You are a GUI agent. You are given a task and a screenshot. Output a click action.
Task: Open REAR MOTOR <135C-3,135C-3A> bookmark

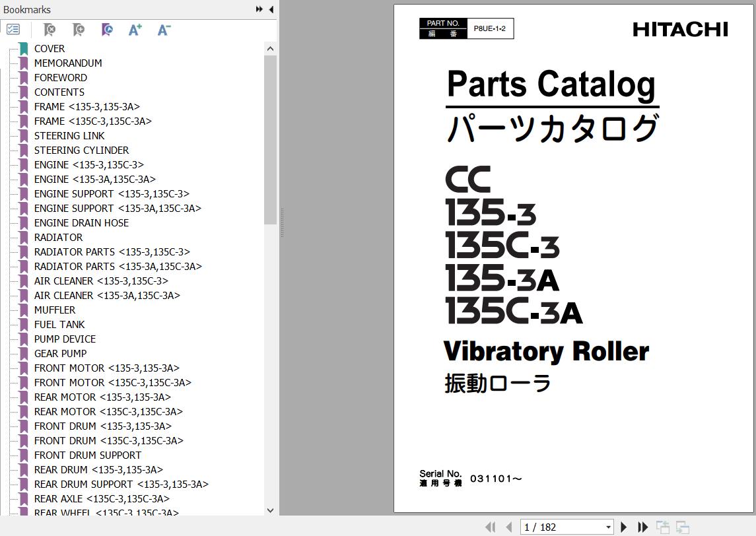point(108,412)
